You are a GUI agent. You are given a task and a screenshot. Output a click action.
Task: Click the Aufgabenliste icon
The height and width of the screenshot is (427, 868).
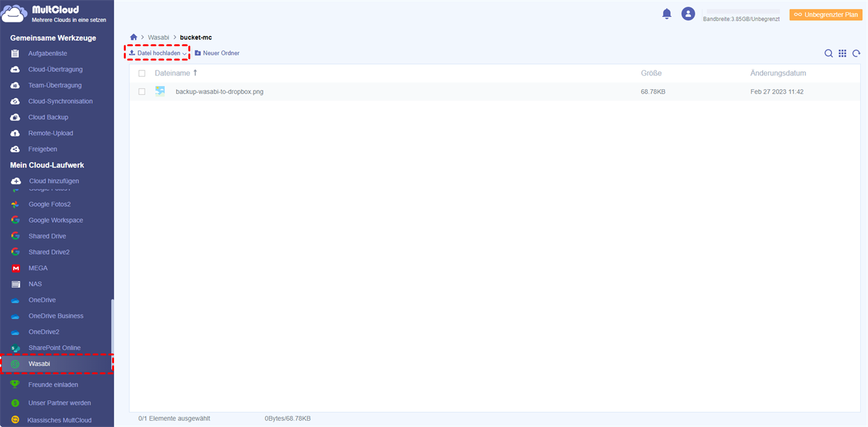tap(15, 53)
